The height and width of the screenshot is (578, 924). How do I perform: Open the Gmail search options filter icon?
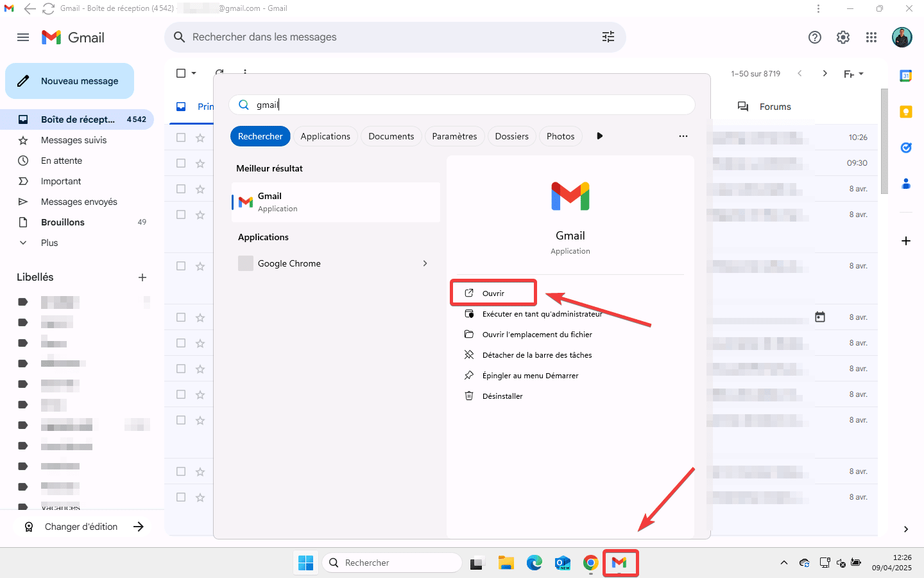pos(608,37)
